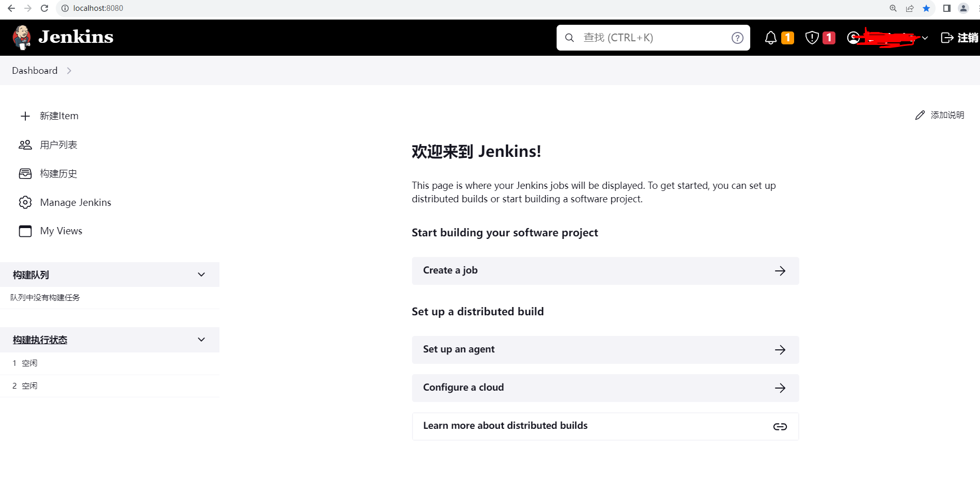Click the Create a job button
The width and height of the screenshot is (980, 483).
click(x=605, y=271)
